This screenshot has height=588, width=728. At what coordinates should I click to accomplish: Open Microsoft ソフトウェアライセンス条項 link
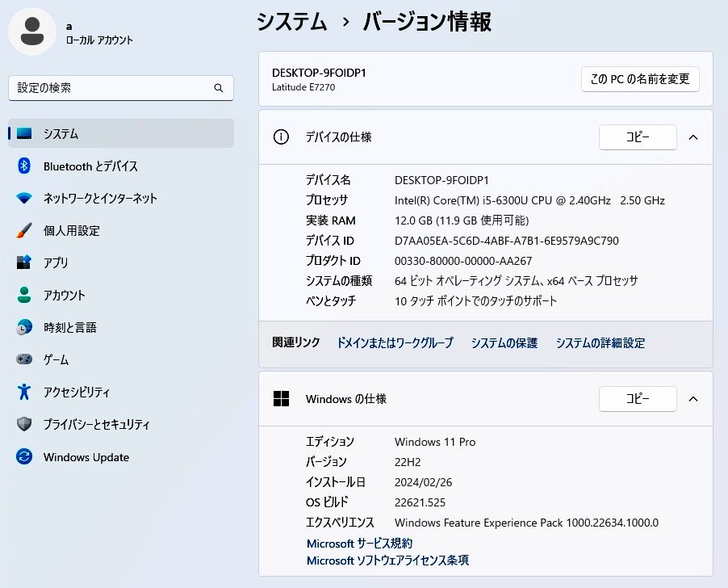coord(387,560)
